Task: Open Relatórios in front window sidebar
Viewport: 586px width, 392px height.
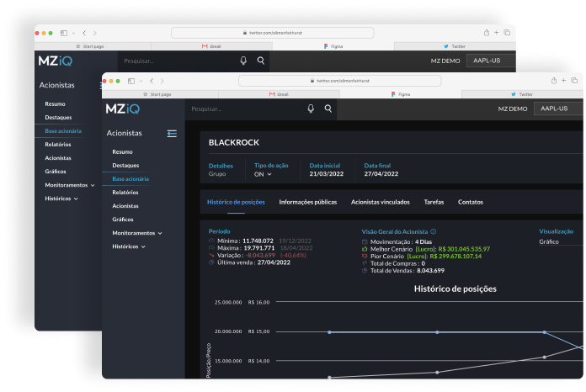Action: pyautogui.click(x=125, y=193)
